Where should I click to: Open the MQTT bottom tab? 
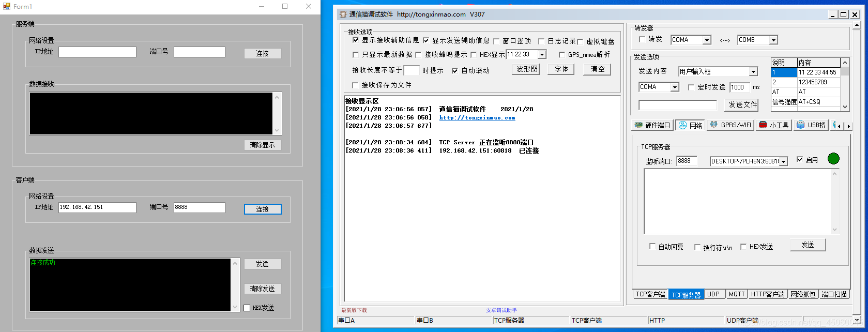tap(737, 294)
